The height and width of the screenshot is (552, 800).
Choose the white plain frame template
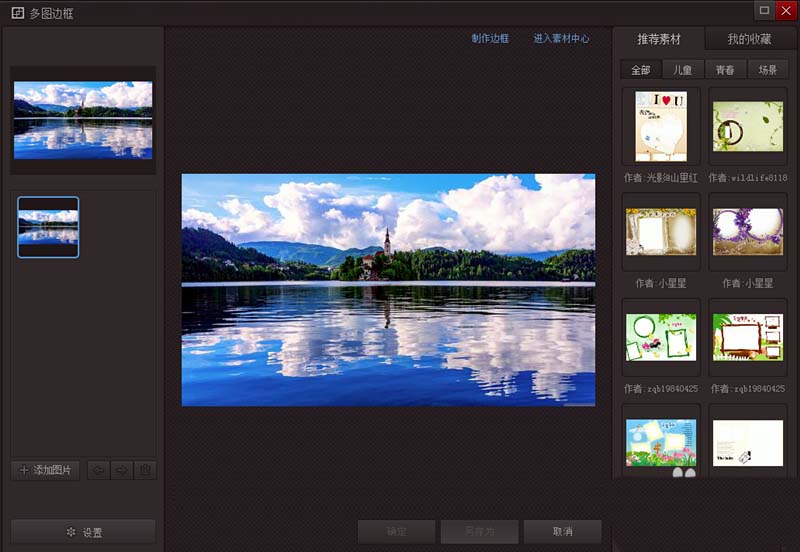(x=748, y=442)
